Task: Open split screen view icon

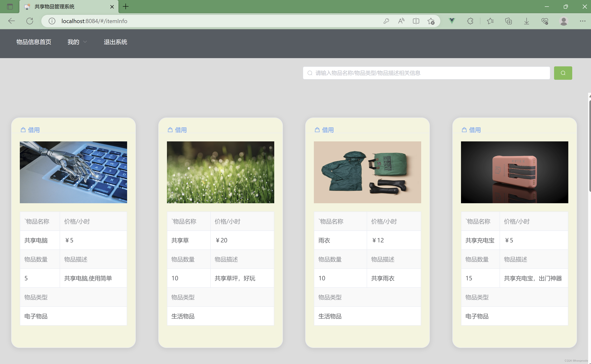Action: (x=416, y=21)
